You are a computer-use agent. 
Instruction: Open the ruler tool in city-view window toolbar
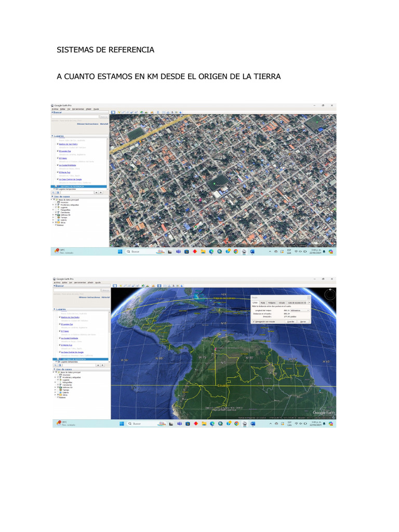click(x=158, y=112)
